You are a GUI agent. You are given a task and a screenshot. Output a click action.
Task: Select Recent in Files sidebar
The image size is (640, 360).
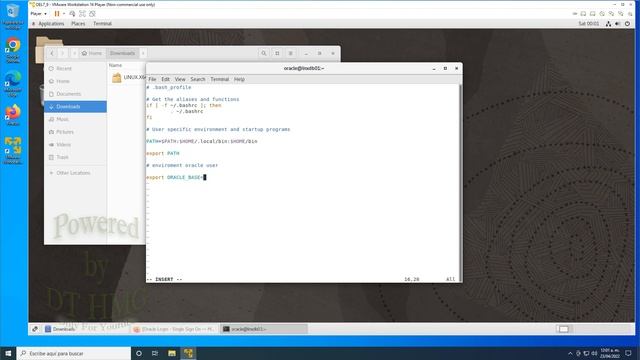[x=76, y=69]
